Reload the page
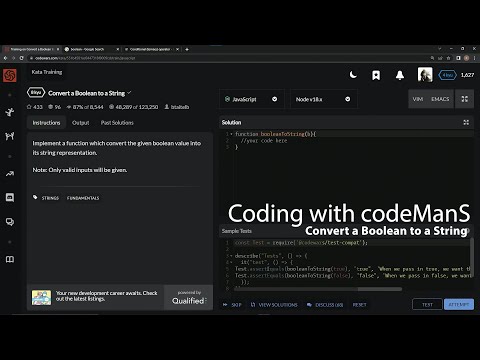This screenshot has width=480, height=360. click(21, 58)
